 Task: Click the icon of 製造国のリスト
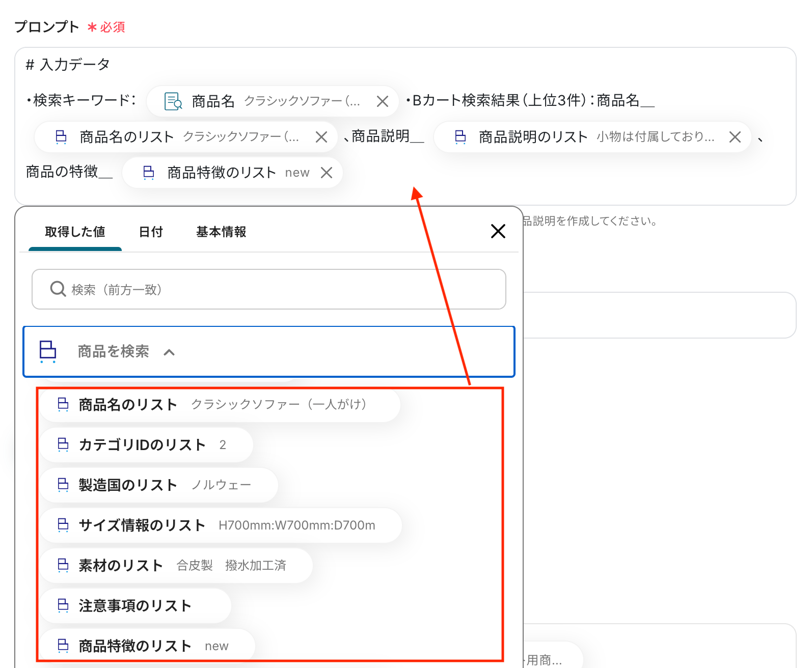63,485
